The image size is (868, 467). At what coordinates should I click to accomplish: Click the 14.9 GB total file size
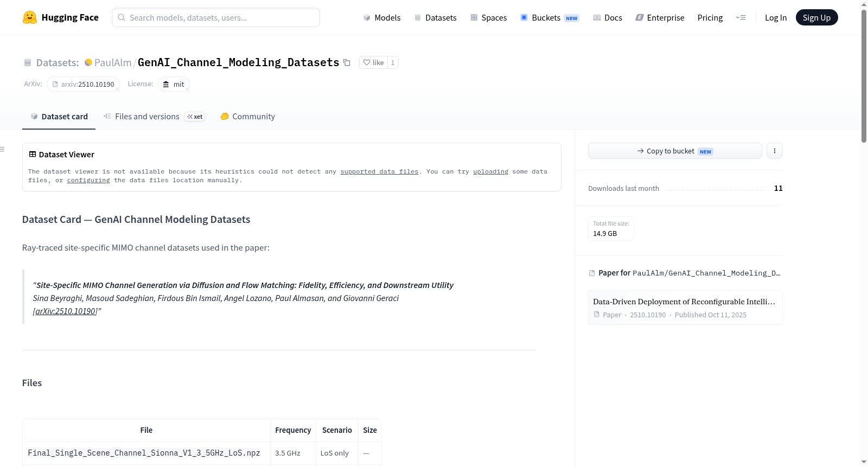605,234
